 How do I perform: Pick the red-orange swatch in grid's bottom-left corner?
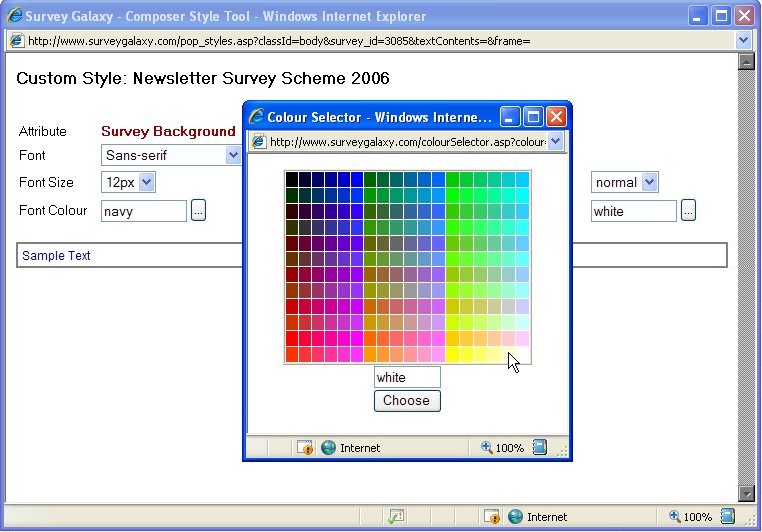[x=292, y=355]
